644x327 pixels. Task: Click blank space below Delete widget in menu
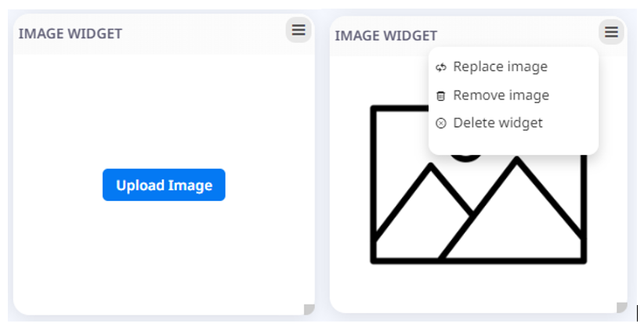click(x=513, y=145)
